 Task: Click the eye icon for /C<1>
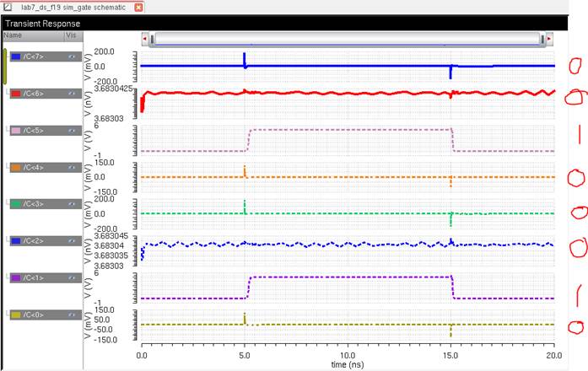point(73,277)
